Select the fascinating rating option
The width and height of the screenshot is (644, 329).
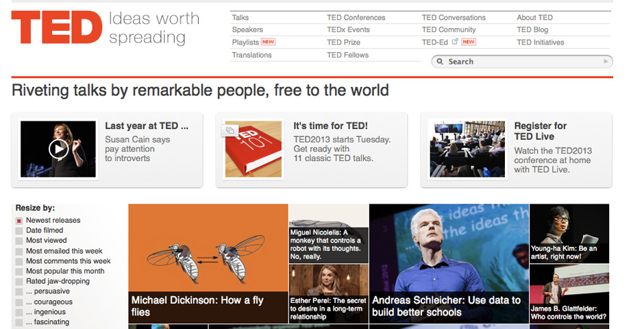19,322
